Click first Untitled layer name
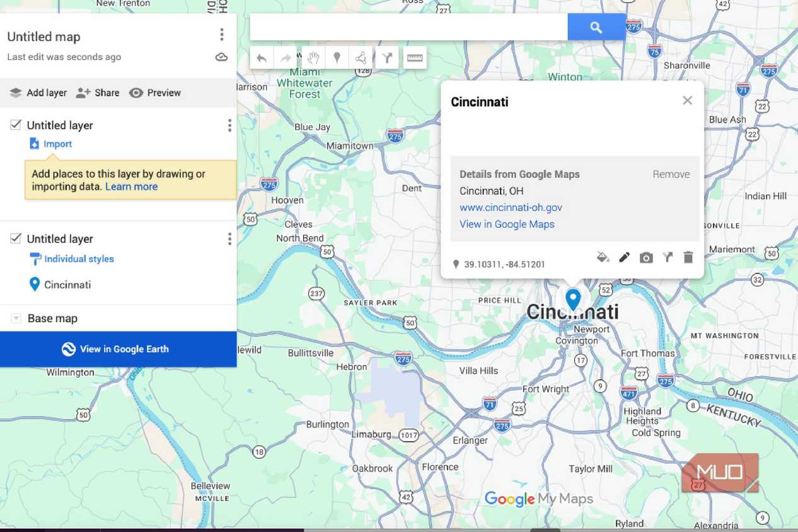 coord(60,125)
